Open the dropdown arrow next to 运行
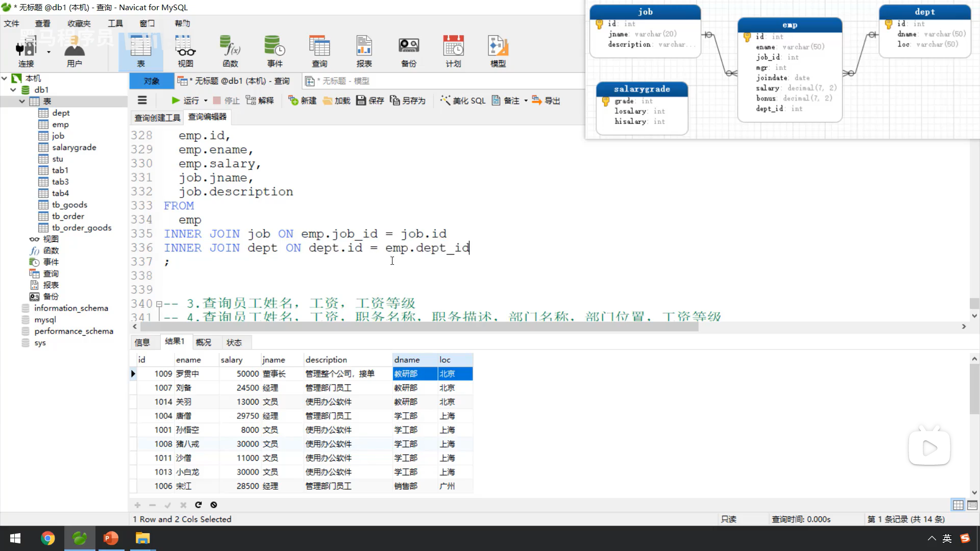This screenshot has width=980, height=551. coord(206,101)
